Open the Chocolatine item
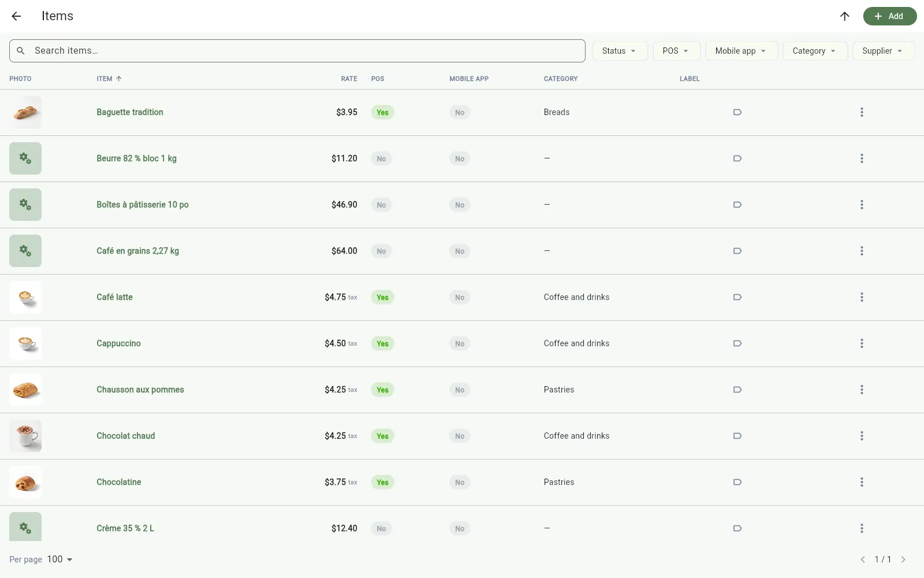Screen dimensions: 924x578 pos(119,482)
